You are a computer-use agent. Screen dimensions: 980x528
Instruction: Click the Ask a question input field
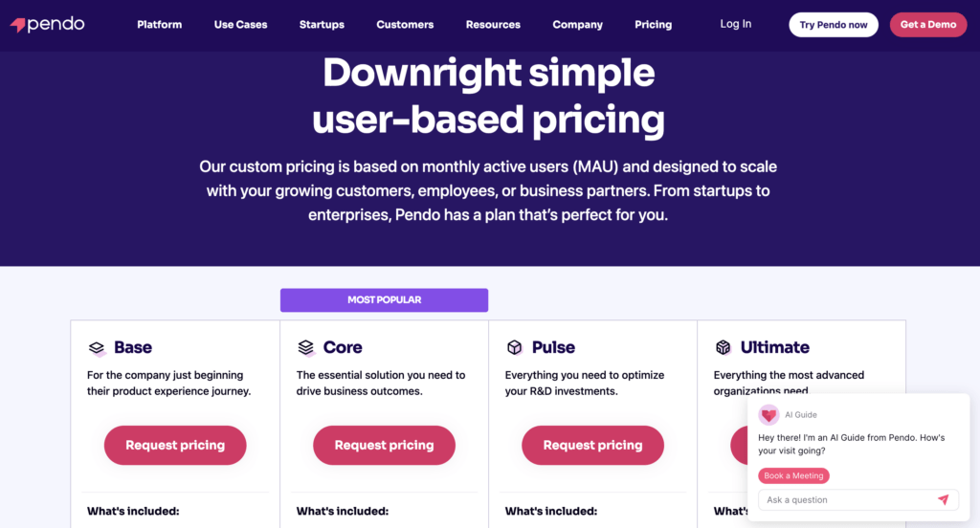[842, 500]
